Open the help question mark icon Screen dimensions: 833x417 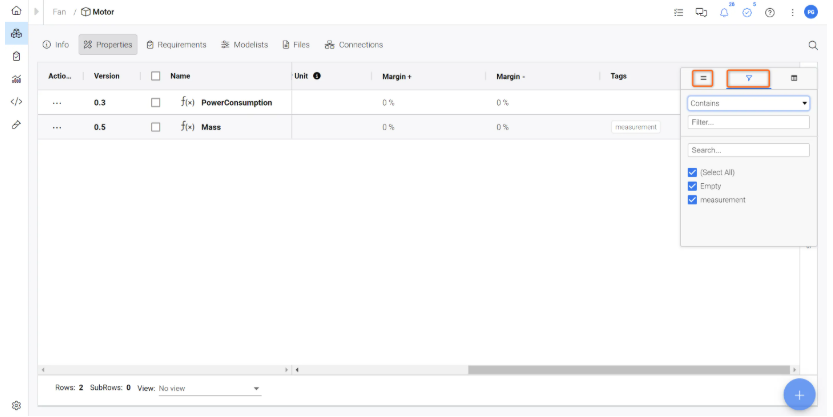pyautogui.click(x=770, y=13)
